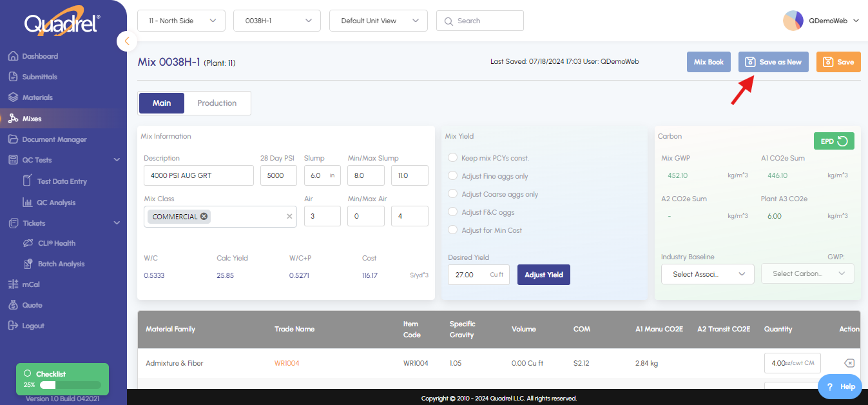This screenshot has width=868, height=405.
Task: Click the Min Slump 8.0 field
Action: [366, 175]
